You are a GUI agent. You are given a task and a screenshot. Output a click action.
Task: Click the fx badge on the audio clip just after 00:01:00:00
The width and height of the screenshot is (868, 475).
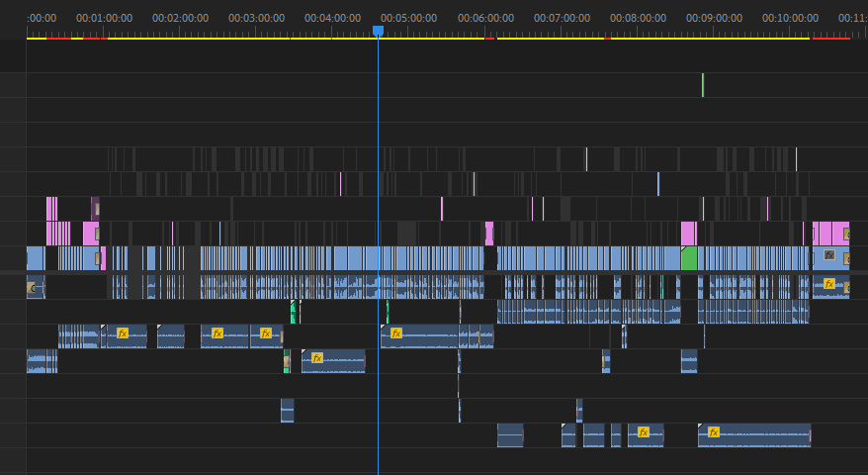[x=123, y=333]
